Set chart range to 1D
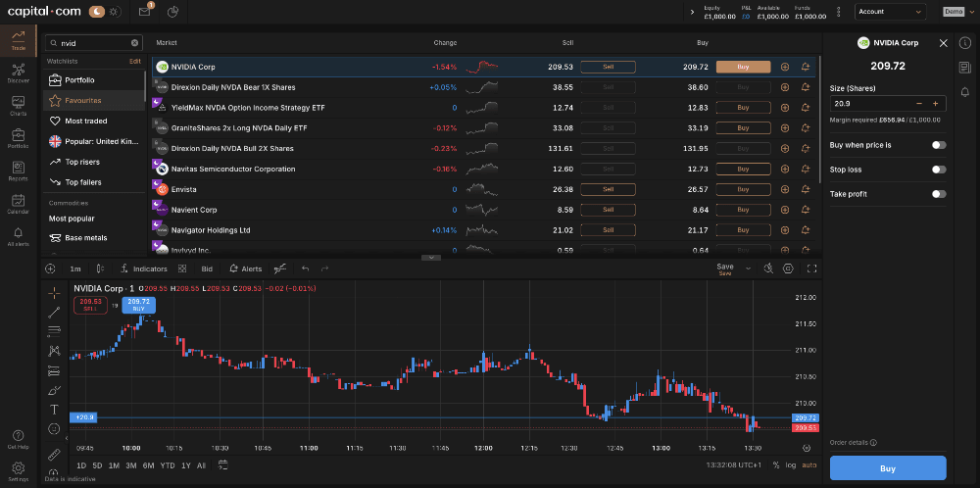This screenshot has height=488, width=980. point(81,465)
